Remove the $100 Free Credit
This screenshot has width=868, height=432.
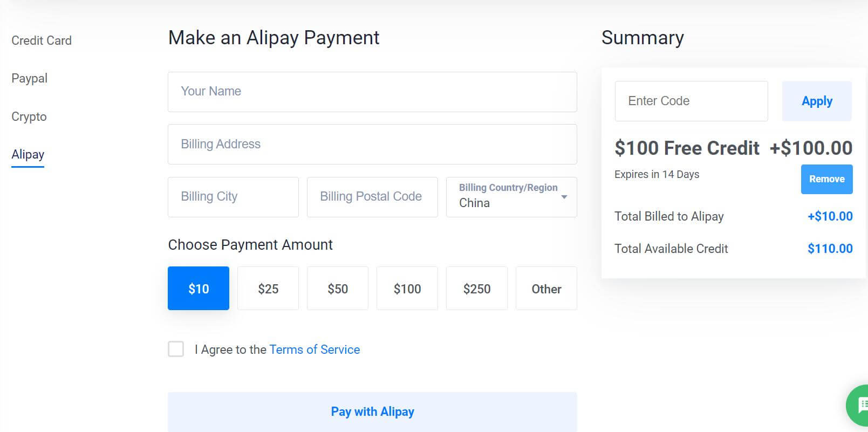[x=826, y=179]
